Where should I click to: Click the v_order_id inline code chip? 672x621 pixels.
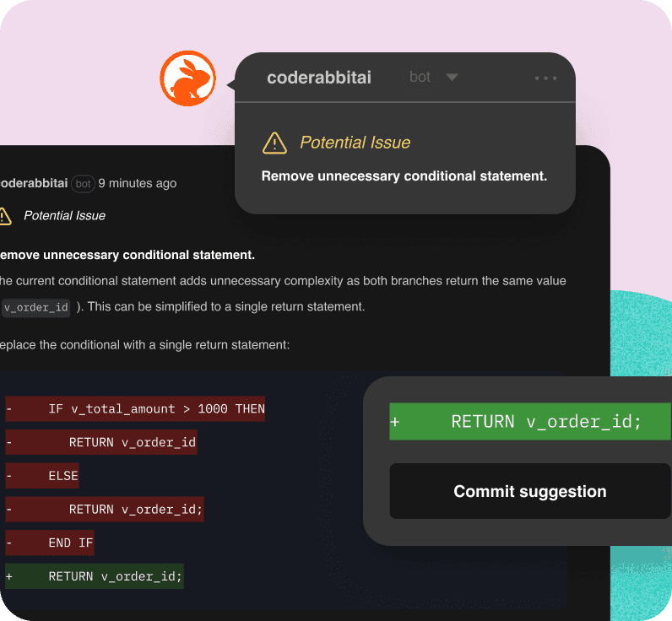click(36, 307)
